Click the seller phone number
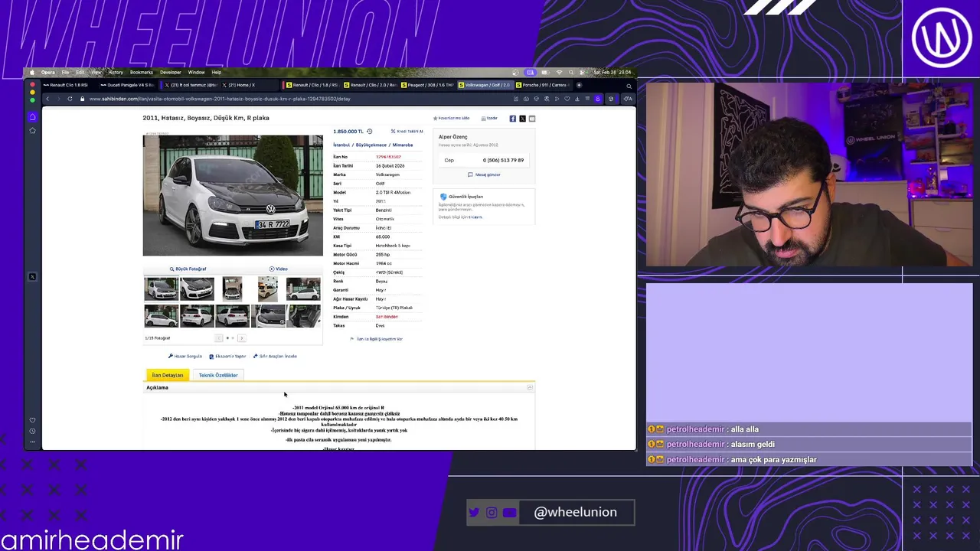Image resolution: width=980 pixels, height=551 pixels. coord(503,160)
